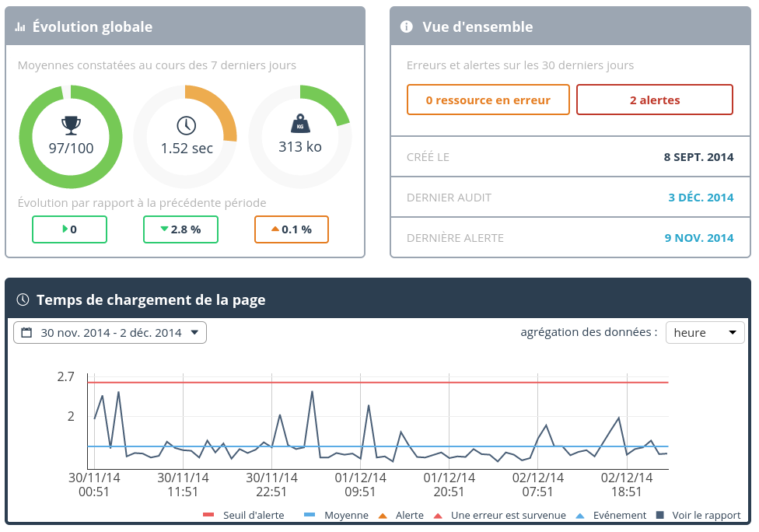Image resolution: width=759 pixels, height=532 pixels.
Task: Click the clock icon in Temps de chargement header
Action: (23, 299)
